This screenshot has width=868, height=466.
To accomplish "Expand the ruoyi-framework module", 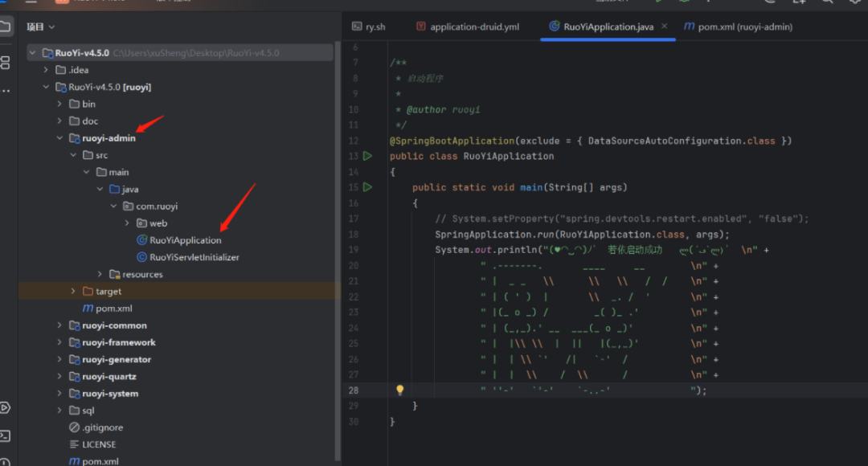I will tap(59, 342).
